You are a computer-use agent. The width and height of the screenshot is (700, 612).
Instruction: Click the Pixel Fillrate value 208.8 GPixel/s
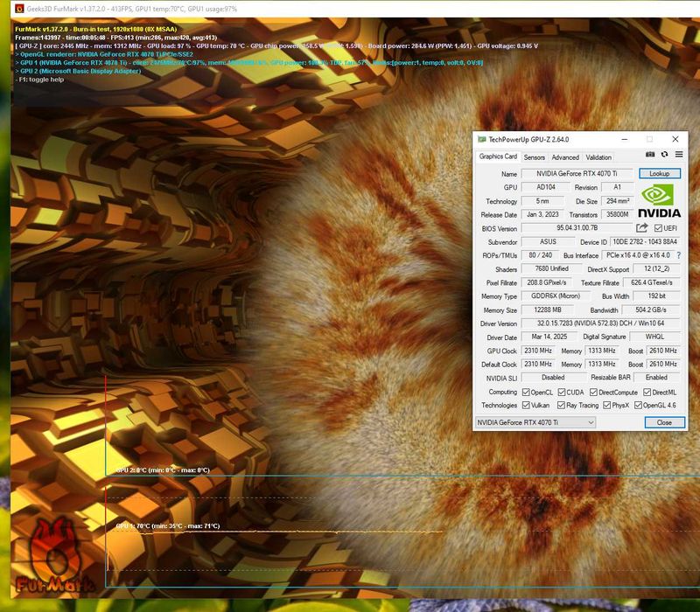546,282
